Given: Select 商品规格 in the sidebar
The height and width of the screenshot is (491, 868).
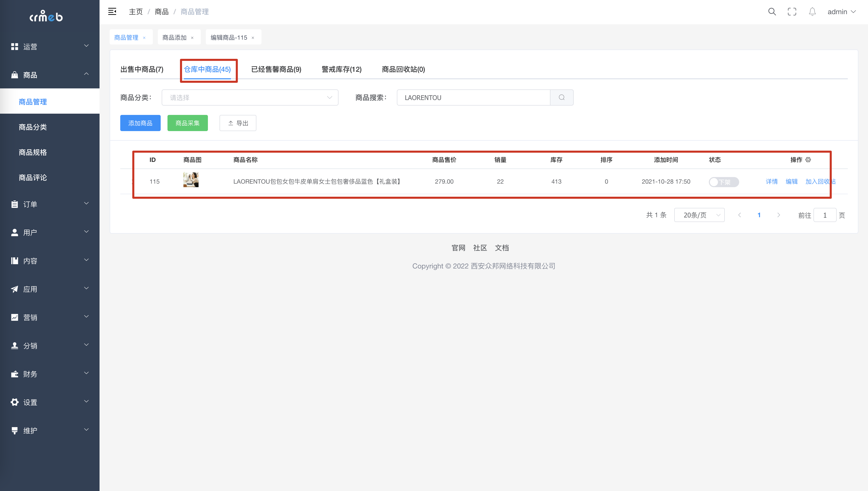Looking at the screenshot, I should click(50, 152).
